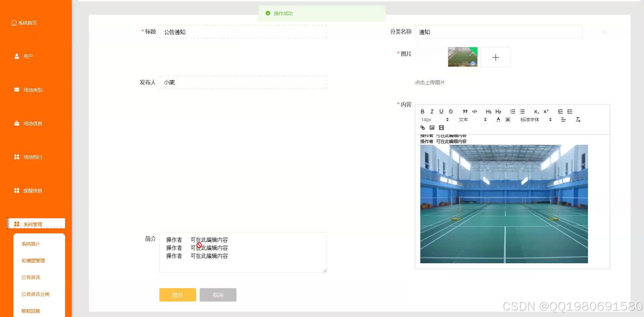
Task: Toggle subscript formatting in the editor
Action: [x=536, y=111]
